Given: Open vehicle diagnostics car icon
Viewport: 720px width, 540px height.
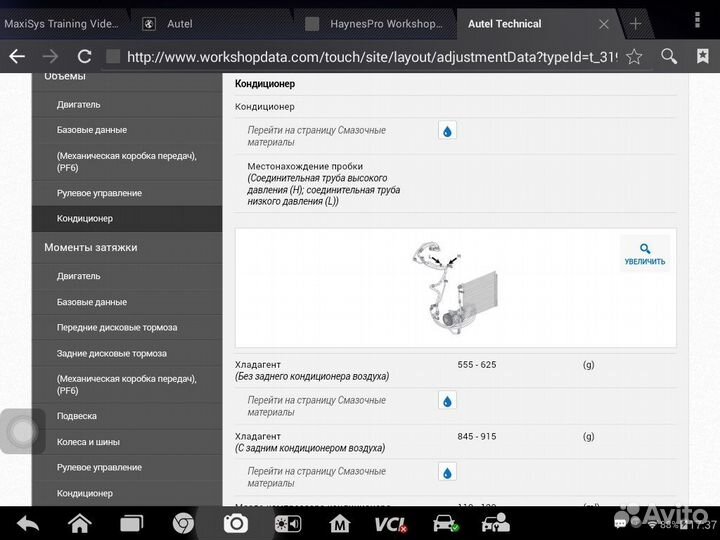Looking at the screenshot, I should (x=445, y=523).
